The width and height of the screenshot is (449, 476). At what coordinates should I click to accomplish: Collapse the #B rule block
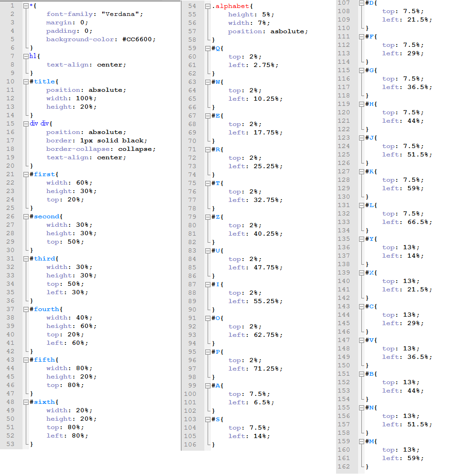[361, 374]
